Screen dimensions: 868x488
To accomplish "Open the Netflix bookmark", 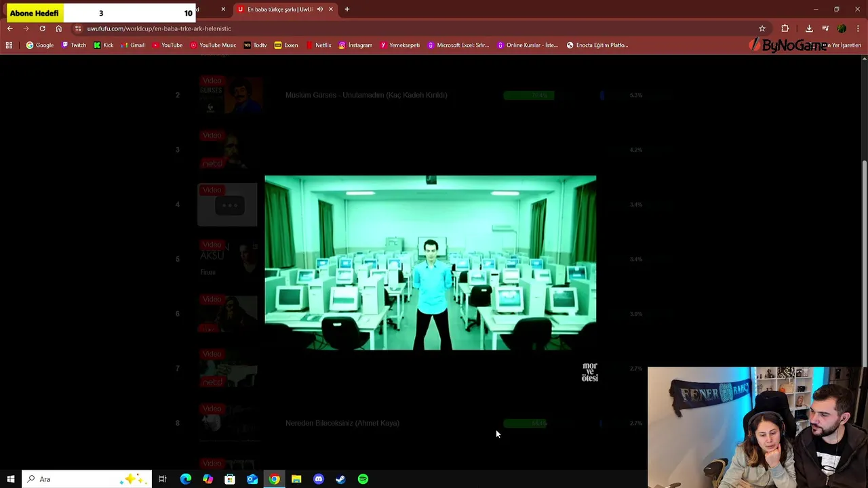I will point(319,45).
